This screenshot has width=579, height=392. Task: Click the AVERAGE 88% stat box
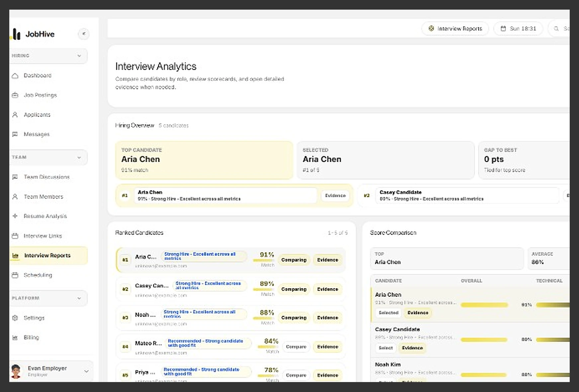(x=549, y=258)
